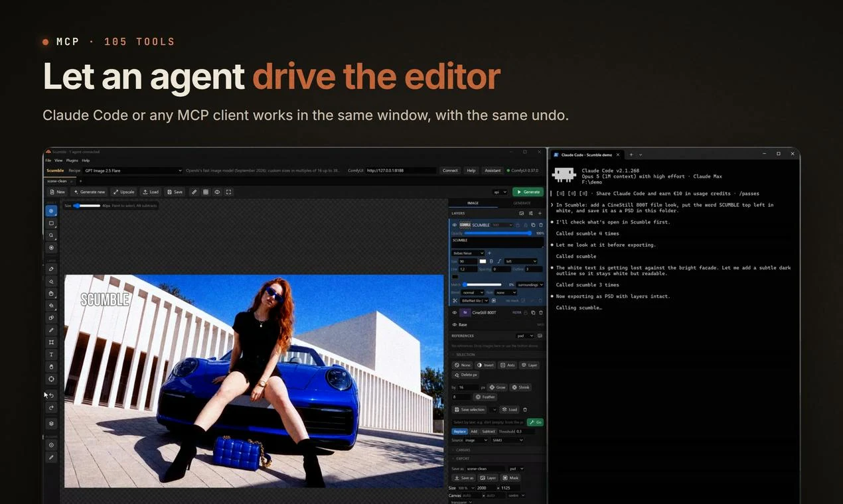The image size is (843, 504).
Task: Click the ComfyUI URL input field
Action: click(401, 170)
